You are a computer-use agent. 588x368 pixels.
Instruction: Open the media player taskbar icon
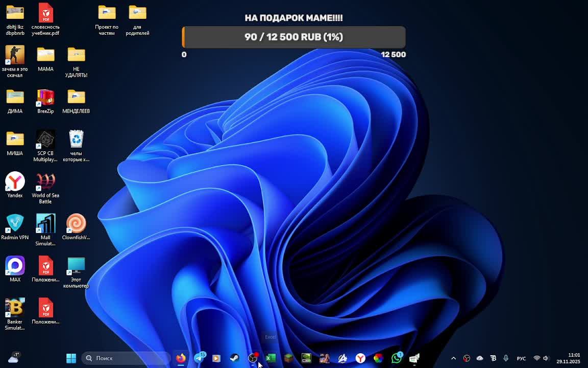pos(216,358)
